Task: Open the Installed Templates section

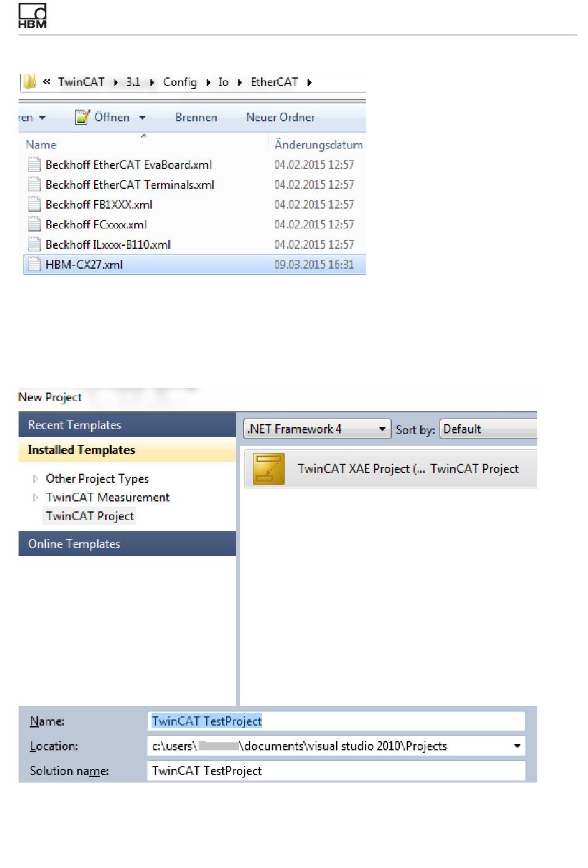Action: tap(127, 450)
